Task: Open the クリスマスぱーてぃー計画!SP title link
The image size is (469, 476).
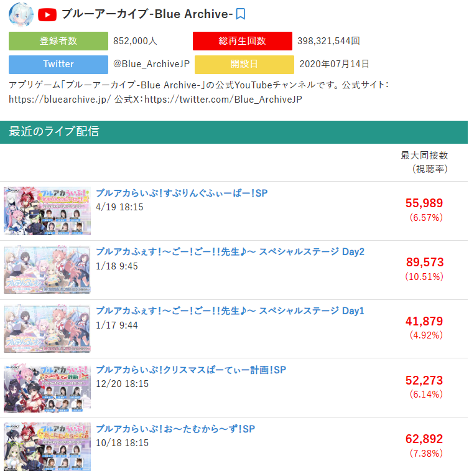Action: pyautogui.click(x=190, y=370)
